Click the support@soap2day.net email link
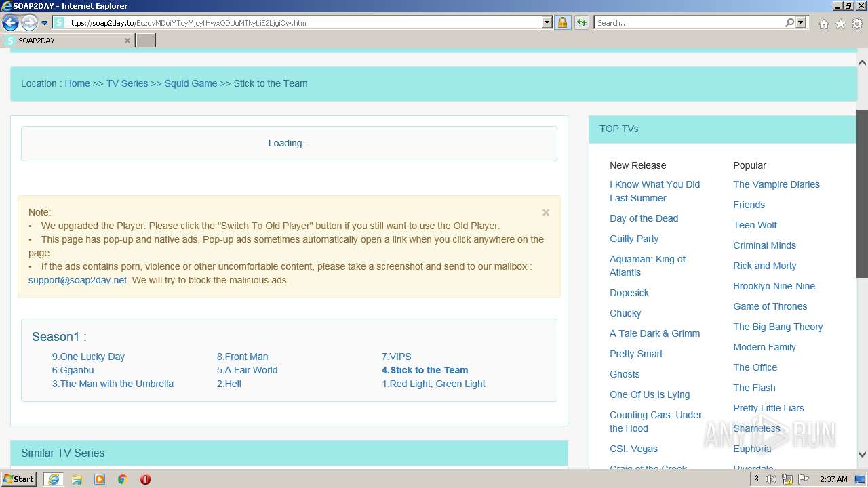Screen dimensions: 868x488 77,280
